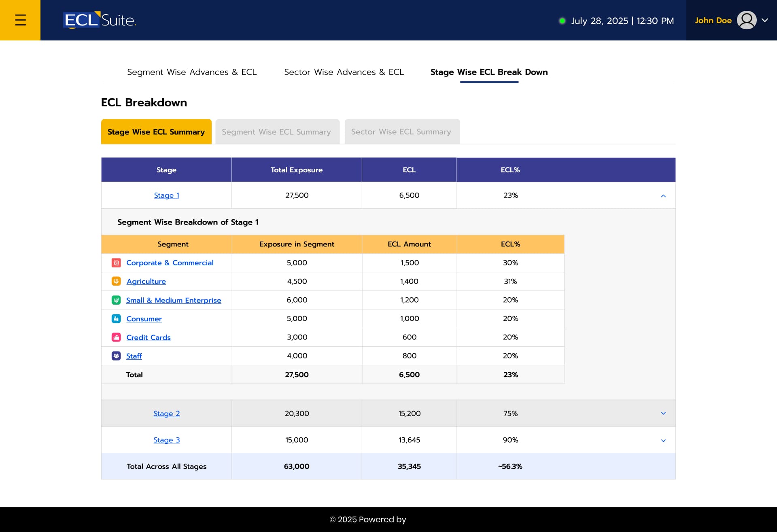
Task: Open the Stage 2 link
Action: point(166,413)
